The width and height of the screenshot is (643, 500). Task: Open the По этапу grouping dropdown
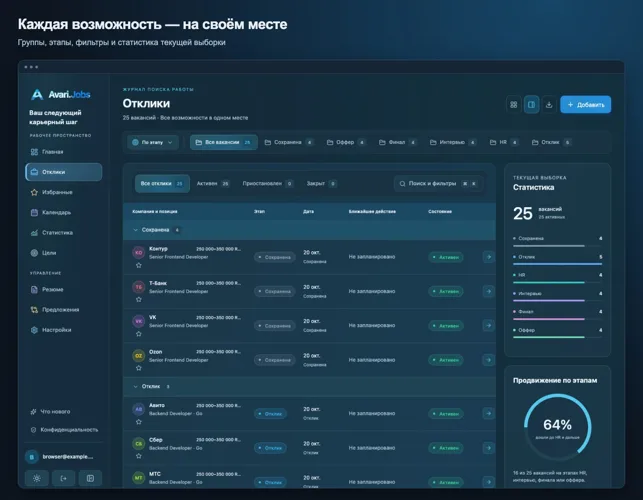pyautogui.click(x=153, y=142)
